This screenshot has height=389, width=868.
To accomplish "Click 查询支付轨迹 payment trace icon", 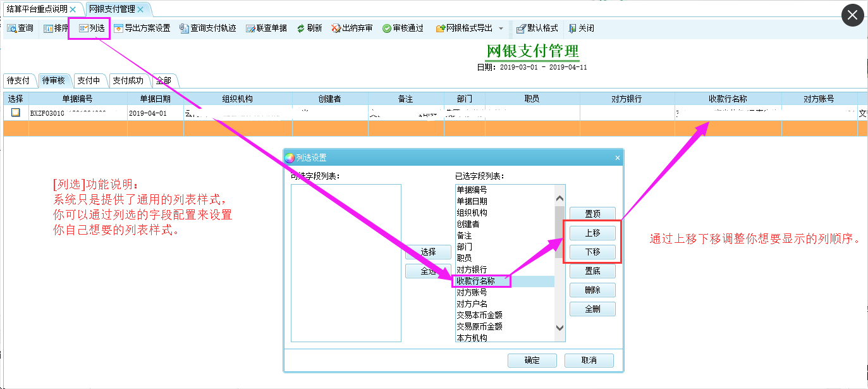I will coord(207,28).
